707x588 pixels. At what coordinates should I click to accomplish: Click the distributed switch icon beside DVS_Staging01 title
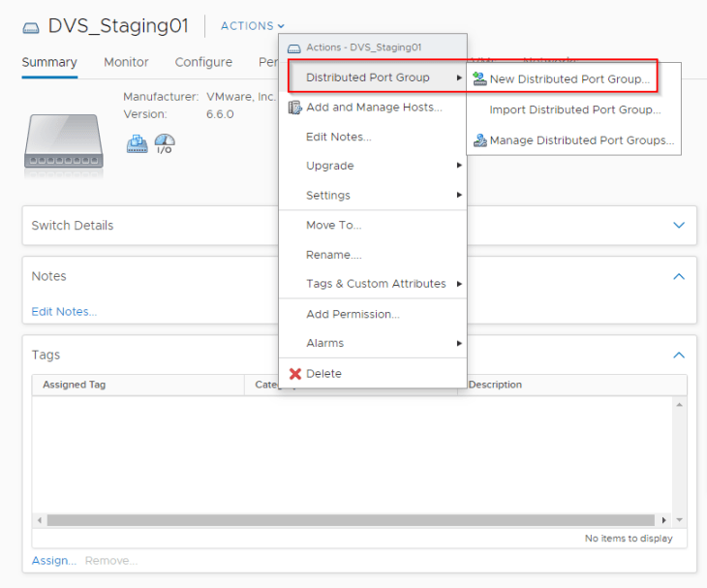(32, 27)
